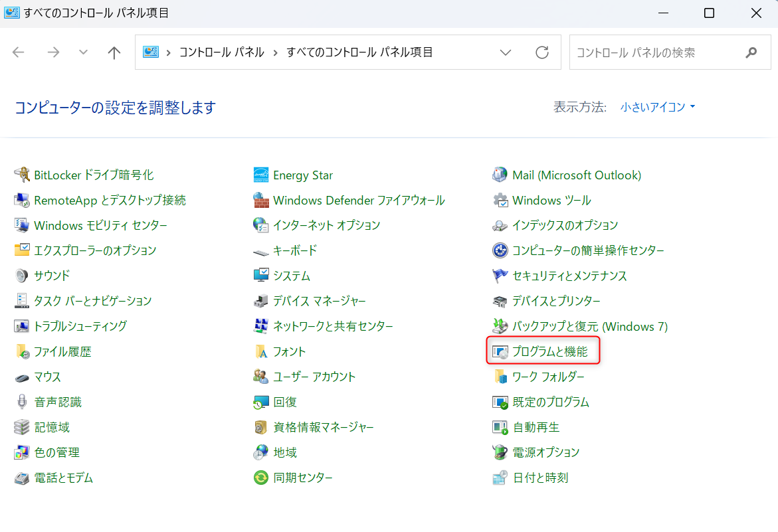Click the search magnifier icon
The image size is (778, 532).
tap(751, 52)
